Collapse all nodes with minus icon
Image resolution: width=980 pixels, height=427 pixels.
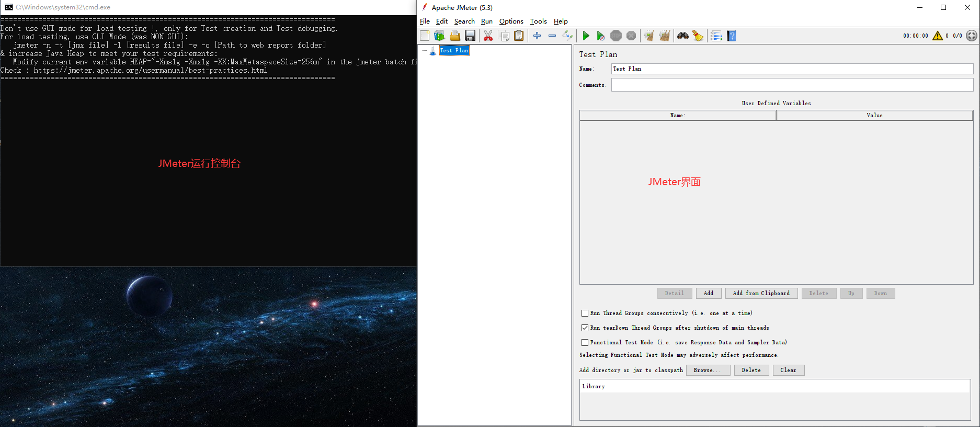[552, 36]
